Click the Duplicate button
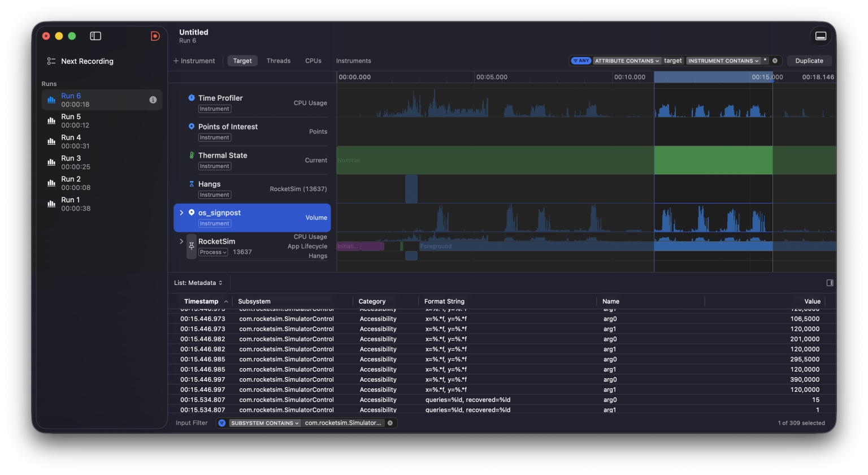This screenshot has height=475, width=868. tap(809, 61)
